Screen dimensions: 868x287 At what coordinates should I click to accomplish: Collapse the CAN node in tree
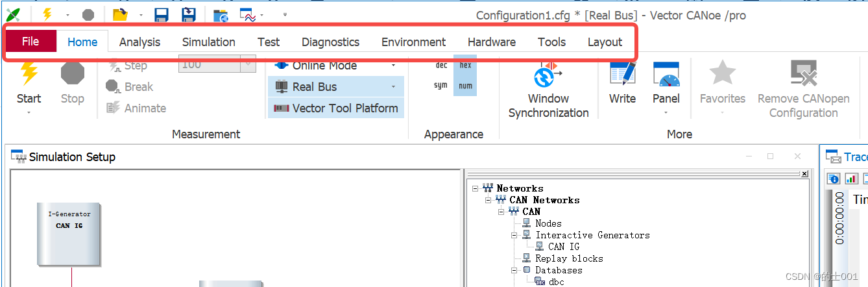point(501,212)
